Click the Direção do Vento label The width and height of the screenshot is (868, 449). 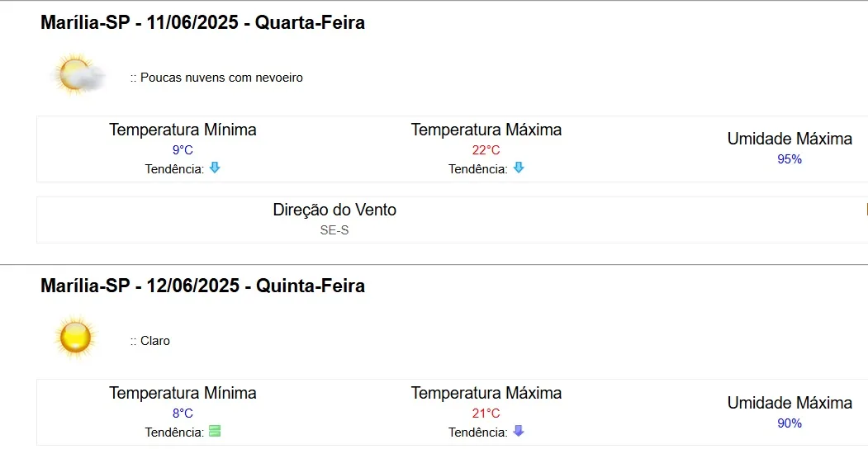click(334, 210)
